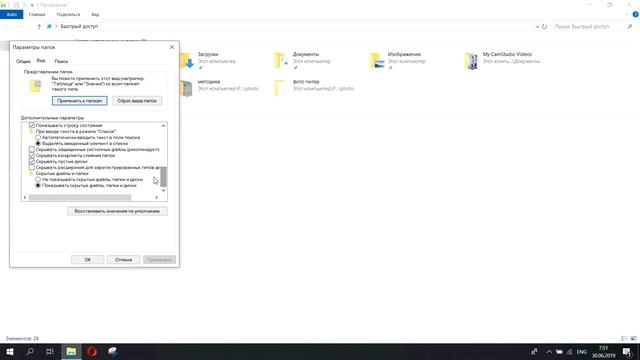Refresh the Быстрый доступ location
Viewport: 640px width, 360px height.
(x=544, y=27)
